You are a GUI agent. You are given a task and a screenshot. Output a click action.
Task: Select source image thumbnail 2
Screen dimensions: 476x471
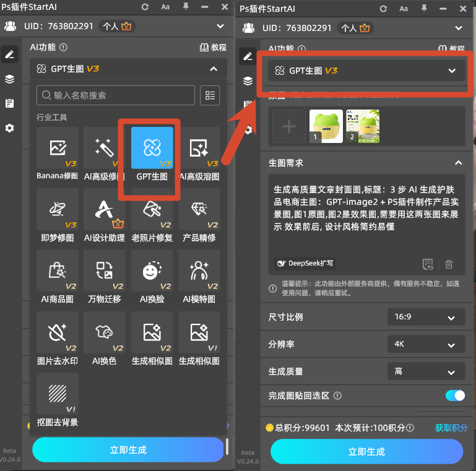pos(363,126)
